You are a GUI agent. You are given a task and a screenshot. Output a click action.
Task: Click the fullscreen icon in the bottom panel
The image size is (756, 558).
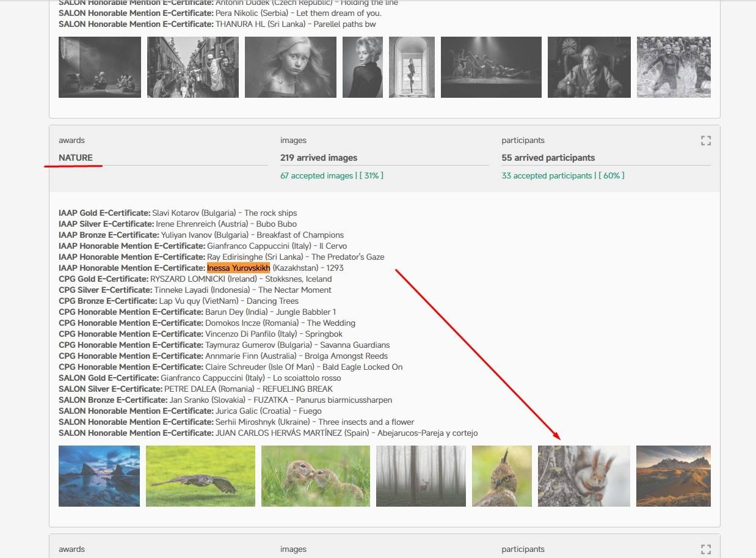pos(706,549)
